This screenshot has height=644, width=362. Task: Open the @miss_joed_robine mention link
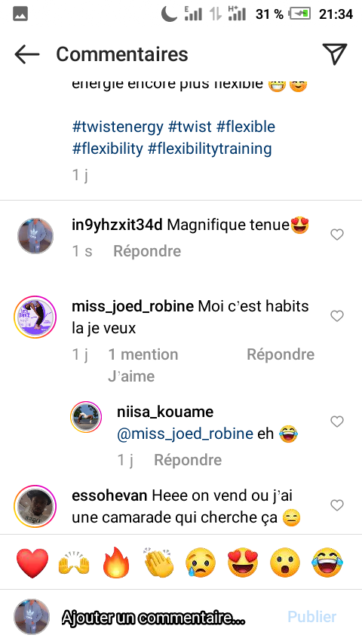tap(185, 434)
